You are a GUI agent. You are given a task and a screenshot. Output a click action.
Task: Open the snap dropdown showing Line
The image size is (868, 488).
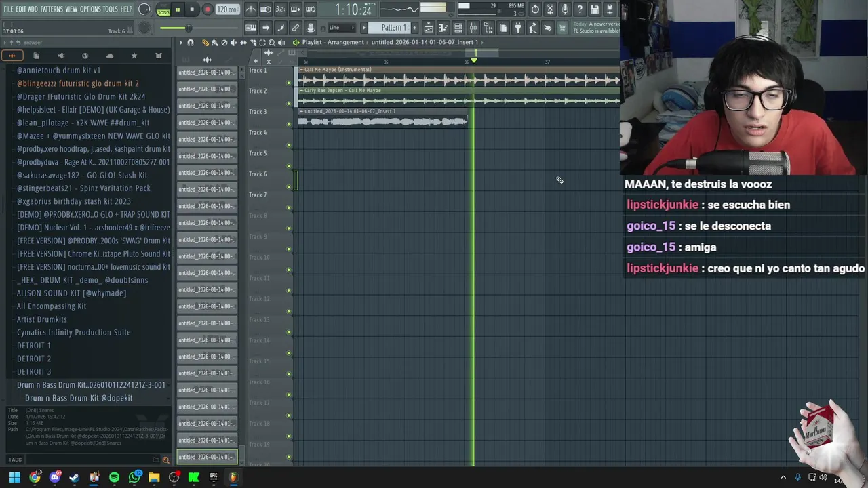tap(342, 28)
